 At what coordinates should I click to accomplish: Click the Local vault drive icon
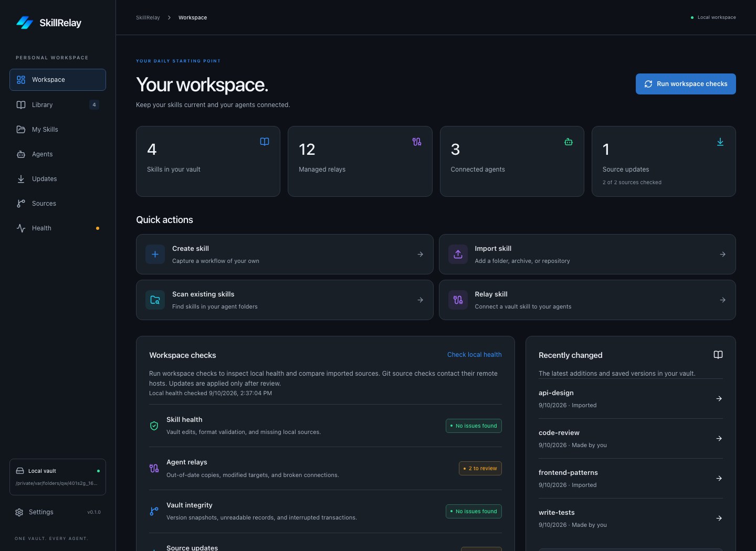click(x=20, y=471)
